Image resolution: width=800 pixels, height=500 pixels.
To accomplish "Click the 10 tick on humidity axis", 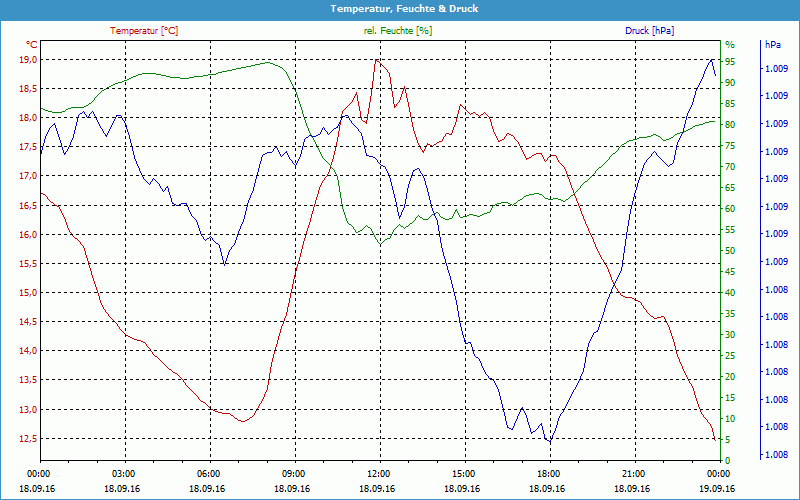I will (730, 419).
